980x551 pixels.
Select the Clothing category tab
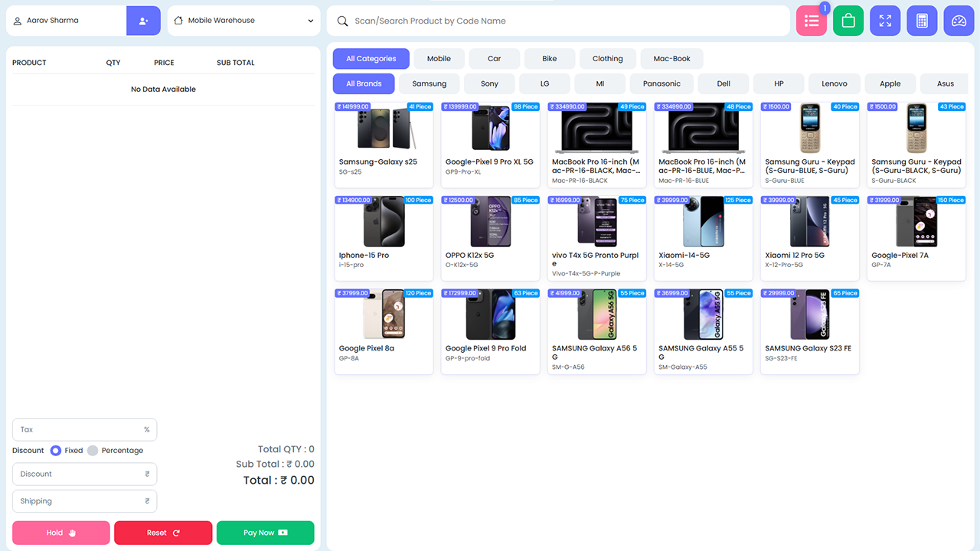pos(607,58)
